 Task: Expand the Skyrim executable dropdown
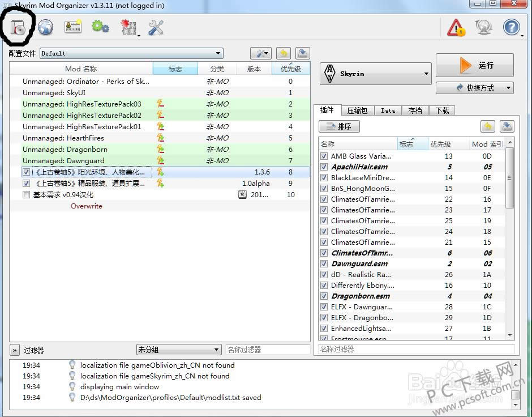376,74
